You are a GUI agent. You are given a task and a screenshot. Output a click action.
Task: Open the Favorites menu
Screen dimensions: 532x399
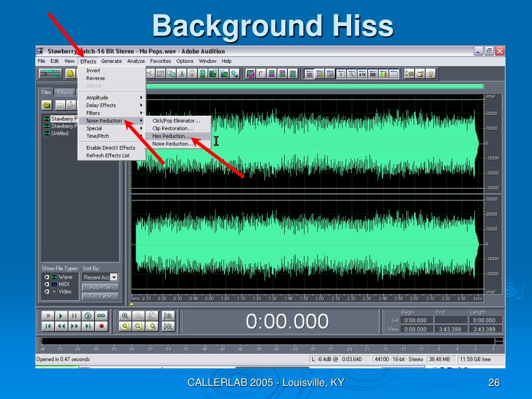pyautogui.click(x=161, y=61)
